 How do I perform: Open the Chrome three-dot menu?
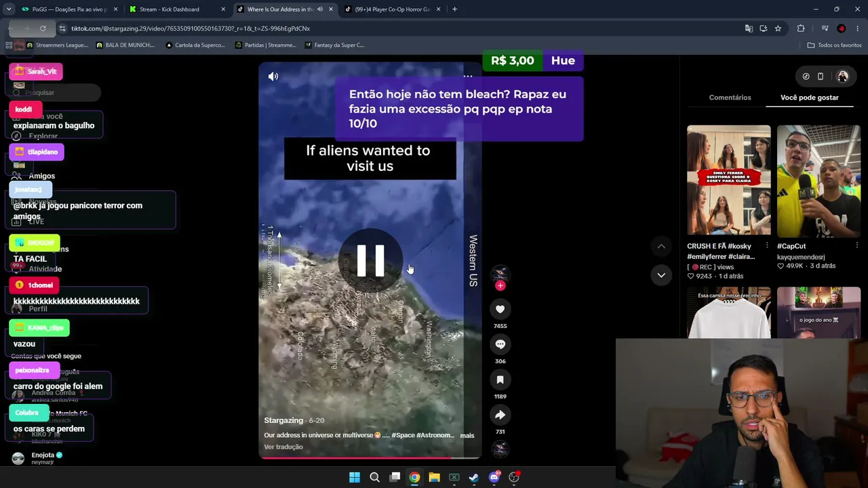point(858,28)
